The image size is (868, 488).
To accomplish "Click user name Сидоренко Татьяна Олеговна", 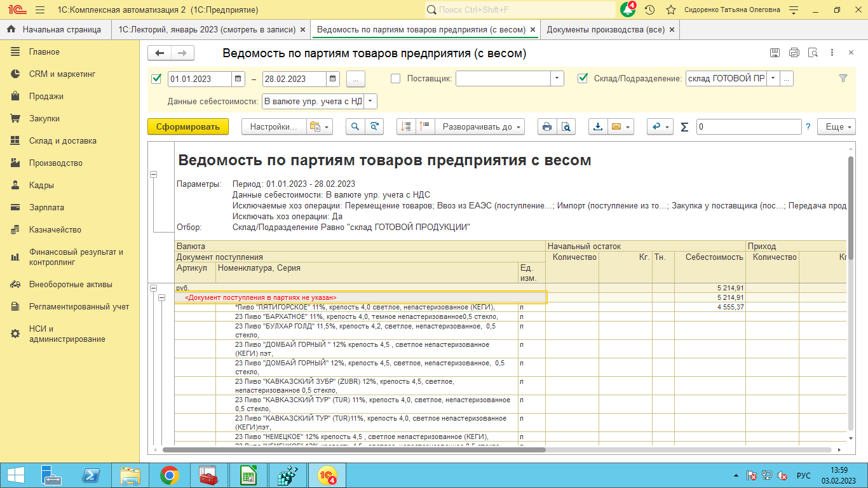I will coord(732,10).
